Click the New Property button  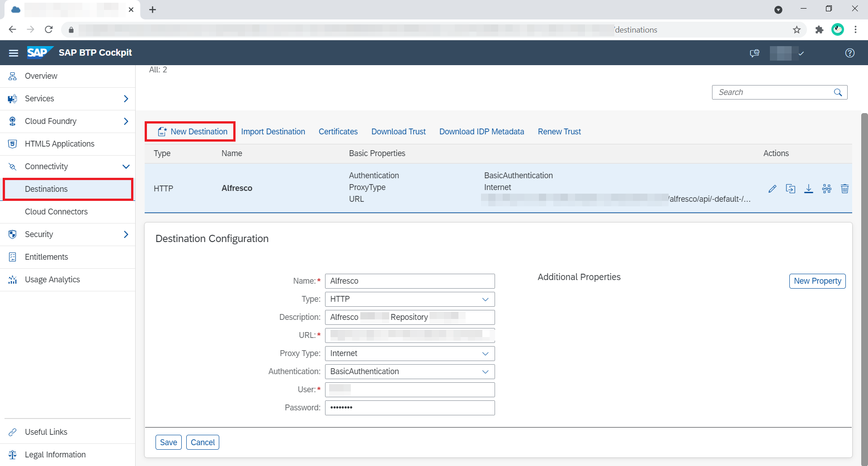pyautogui.click(x=817, y=281)
